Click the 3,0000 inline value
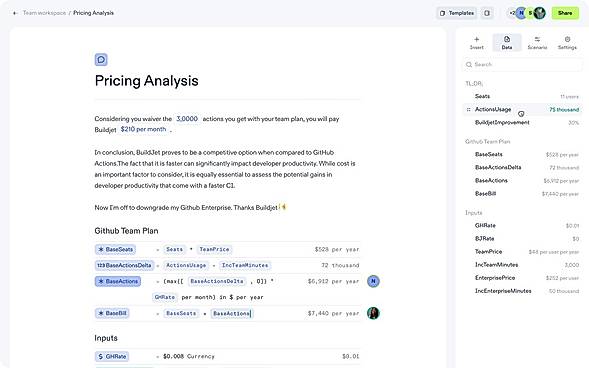The height and width of the screenshot is (368, 589). tap(187, 119)
